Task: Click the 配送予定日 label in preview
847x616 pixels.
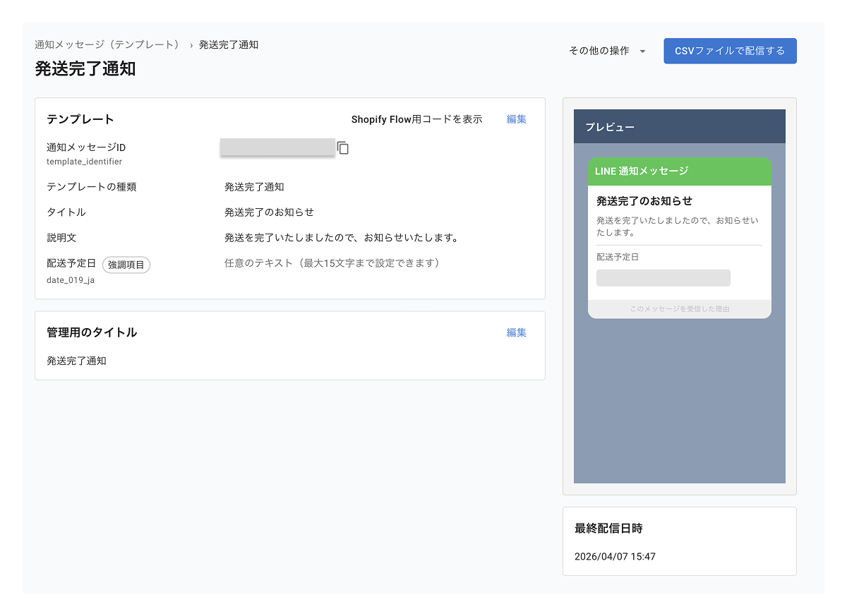Action: point(618,258)
